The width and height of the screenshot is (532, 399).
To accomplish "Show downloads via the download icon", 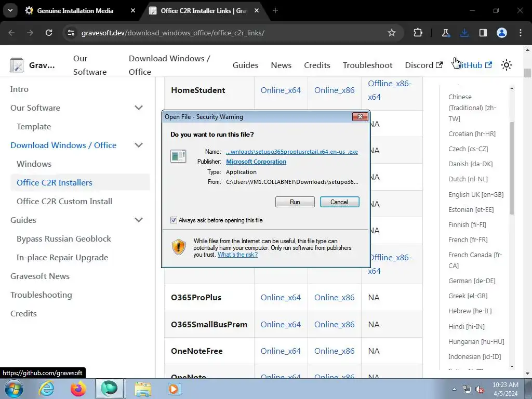I will tap(464, 33).
